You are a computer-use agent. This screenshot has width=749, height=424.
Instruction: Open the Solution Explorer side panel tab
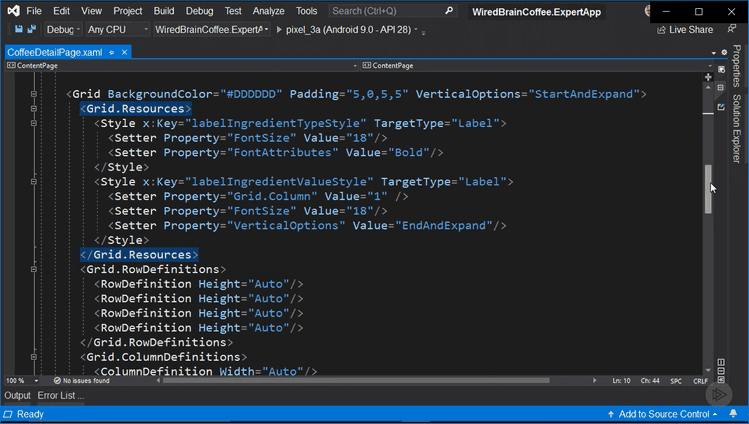pos(737,128)
